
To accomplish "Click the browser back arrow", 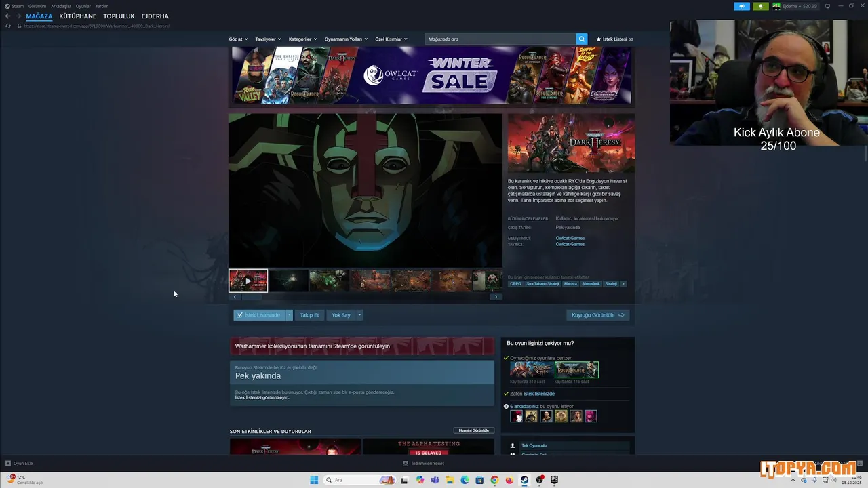I will pos(7,16).
